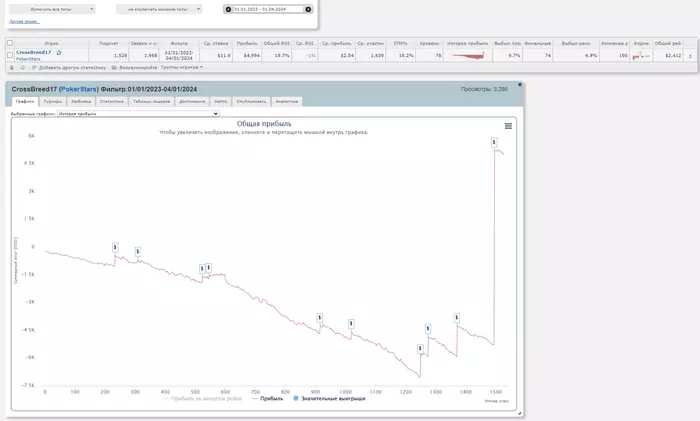Go to previous date range with left arrow

tap(228, 9)
